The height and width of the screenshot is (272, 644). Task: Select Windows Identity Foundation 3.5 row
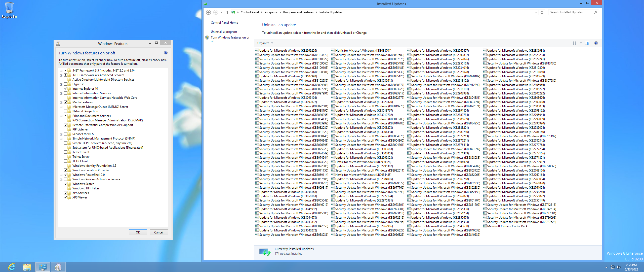[x=94, y=166]
